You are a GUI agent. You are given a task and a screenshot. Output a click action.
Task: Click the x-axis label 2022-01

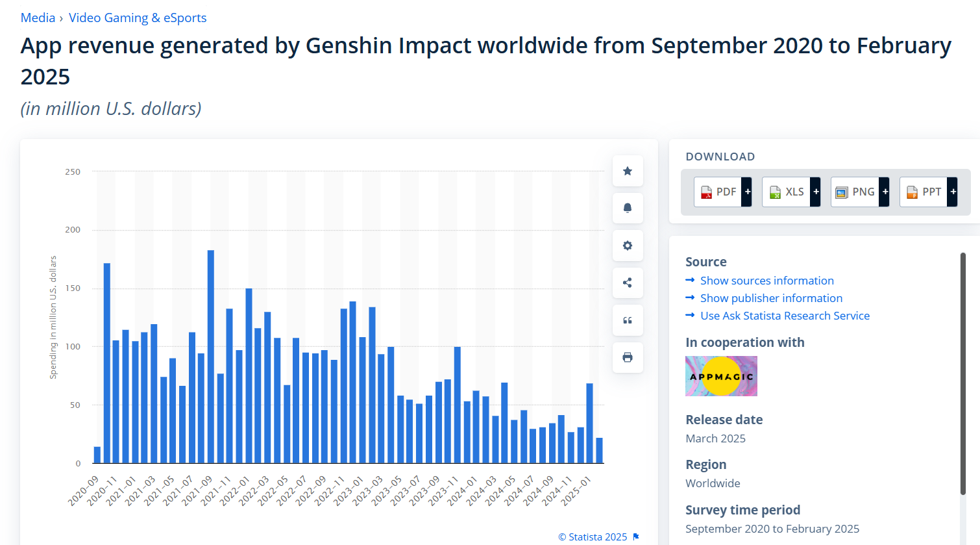235,490
